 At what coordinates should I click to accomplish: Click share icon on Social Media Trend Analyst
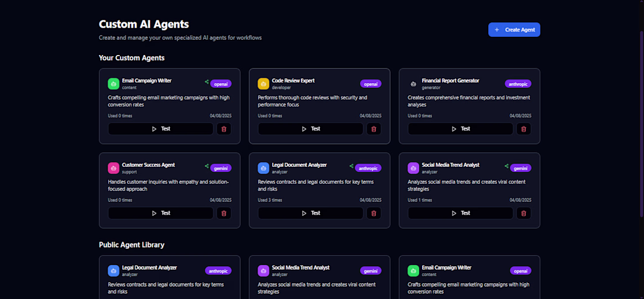pos(506,167)
